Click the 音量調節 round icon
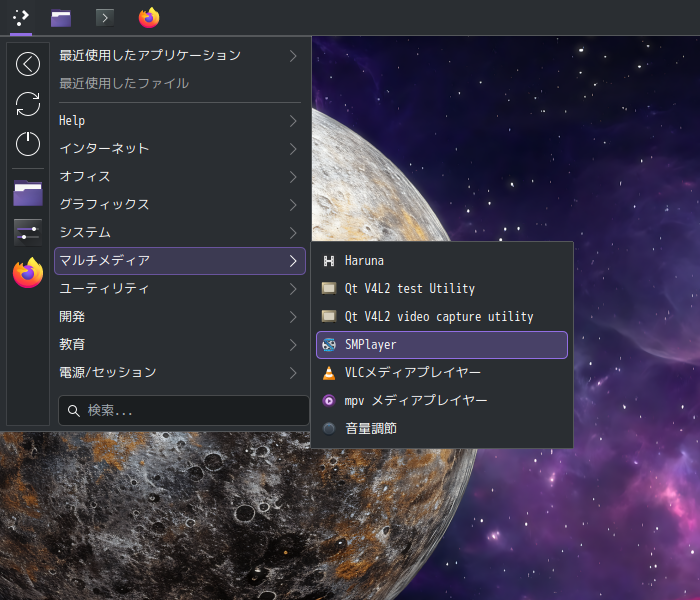The image size is (700, 600). tap(329, 429)
